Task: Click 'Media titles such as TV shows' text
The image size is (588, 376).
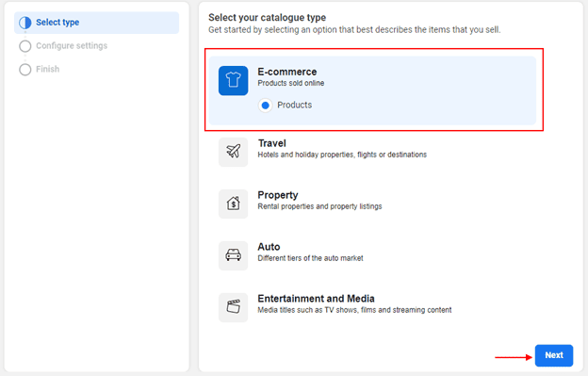Action: tap(354, 310)
